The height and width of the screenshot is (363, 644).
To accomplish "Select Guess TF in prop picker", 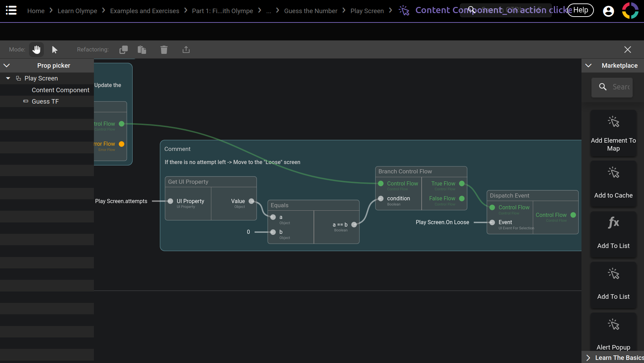I will click(45, 102).
